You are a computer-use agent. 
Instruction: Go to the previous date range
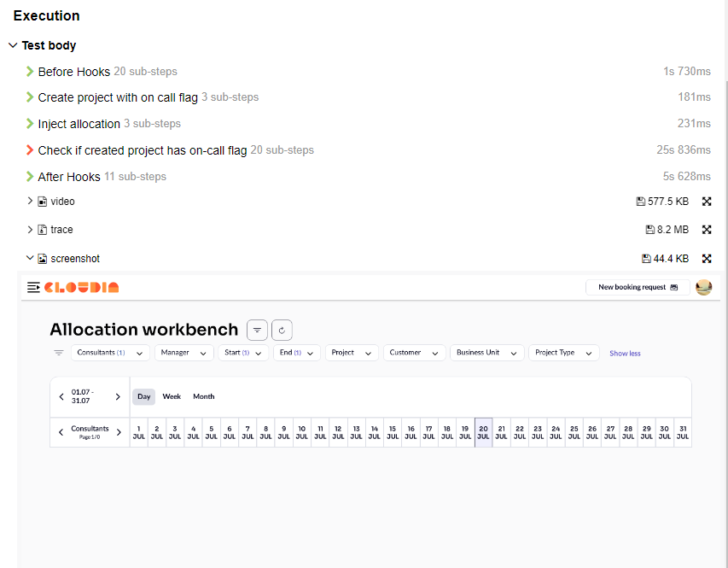(x=61, y=396)
